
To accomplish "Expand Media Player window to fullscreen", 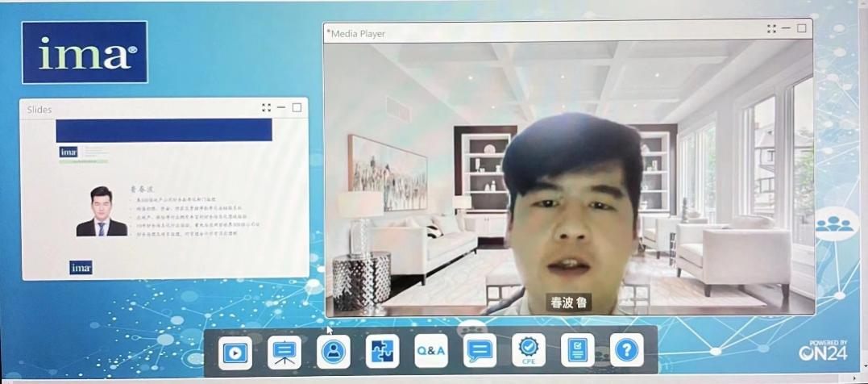I will pyautogui.click(x=771, y=29).
